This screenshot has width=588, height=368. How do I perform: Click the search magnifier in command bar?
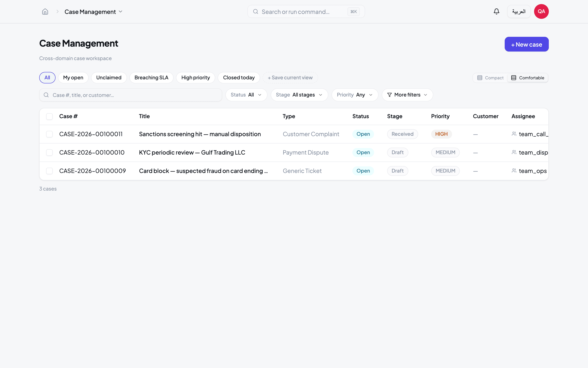[x=255, y=11]
